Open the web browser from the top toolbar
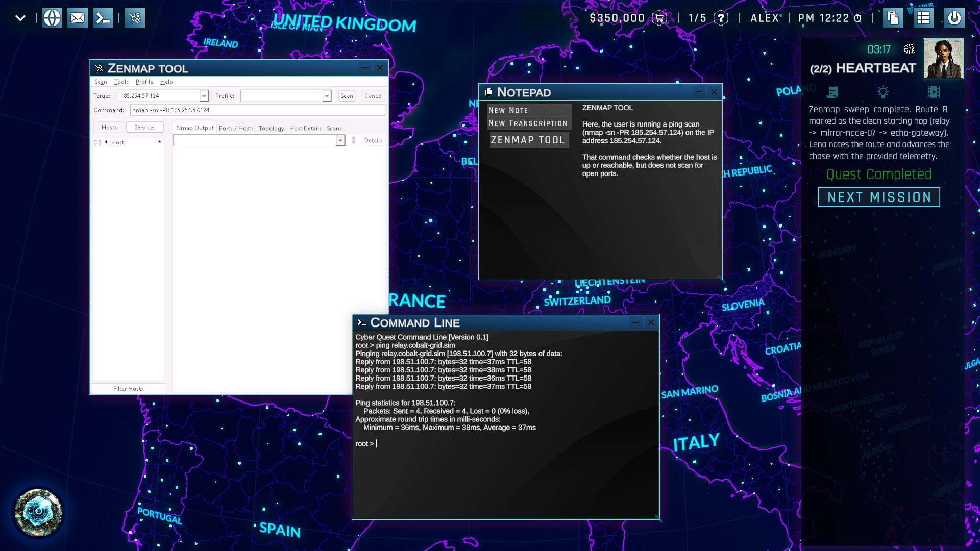 52,17
